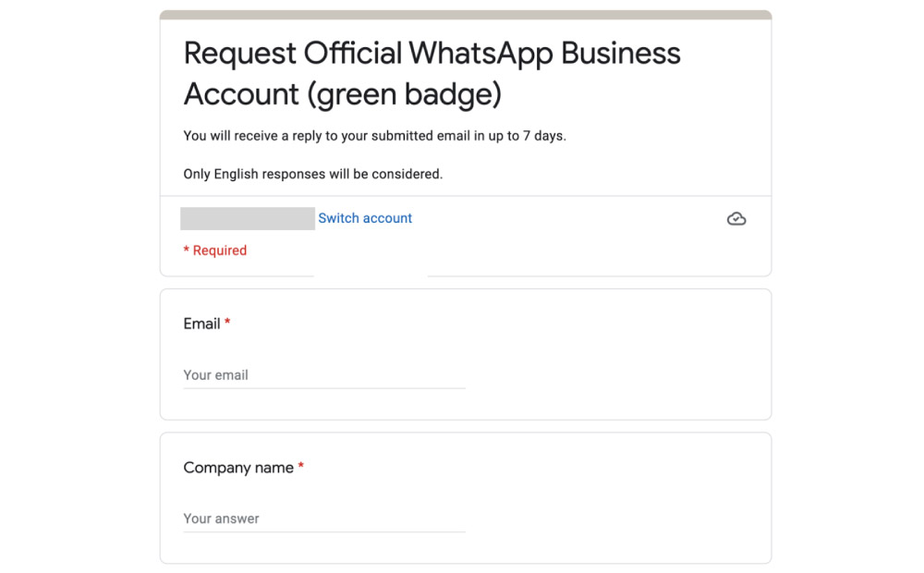
Task: Focus the Company name answer field
Action: 324,518
